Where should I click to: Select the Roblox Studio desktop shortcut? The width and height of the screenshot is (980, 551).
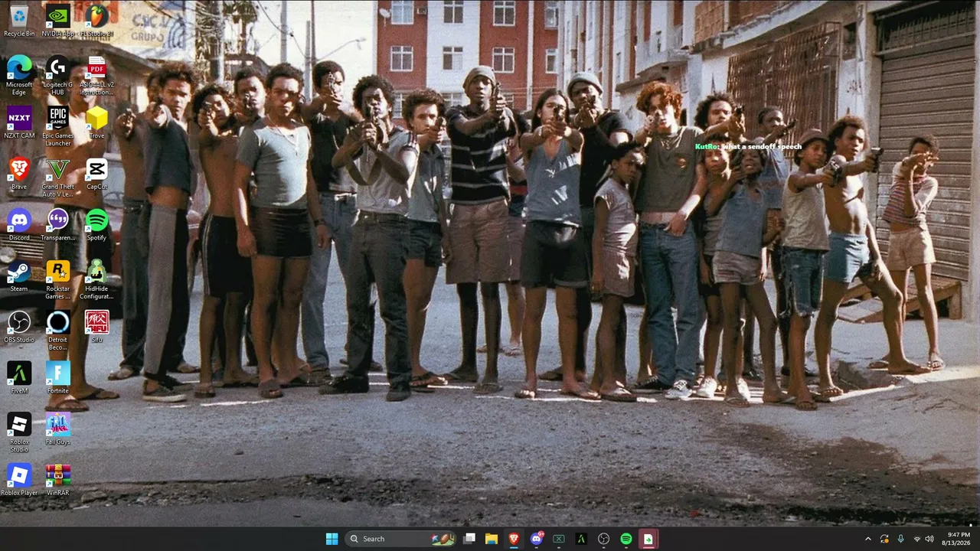point(19,432)
